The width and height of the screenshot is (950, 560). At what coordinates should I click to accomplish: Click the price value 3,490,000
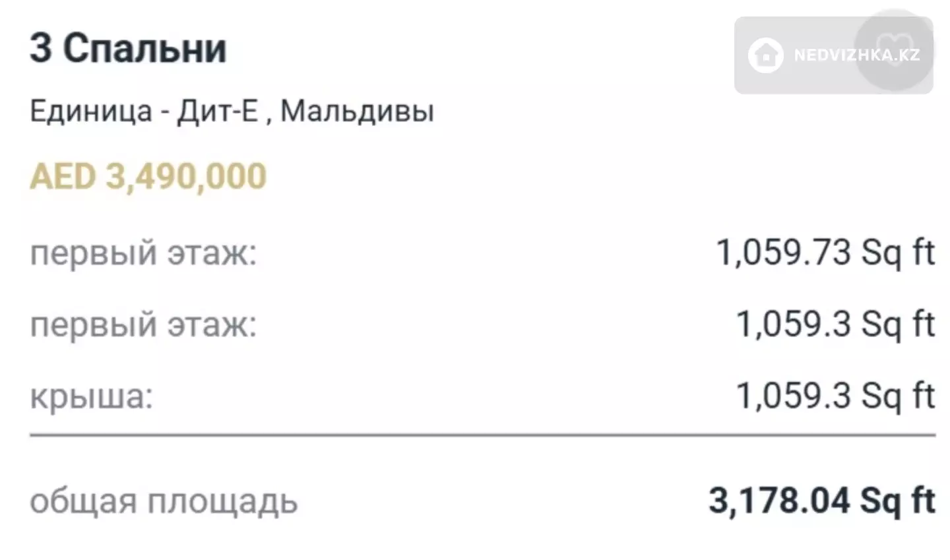186,176
